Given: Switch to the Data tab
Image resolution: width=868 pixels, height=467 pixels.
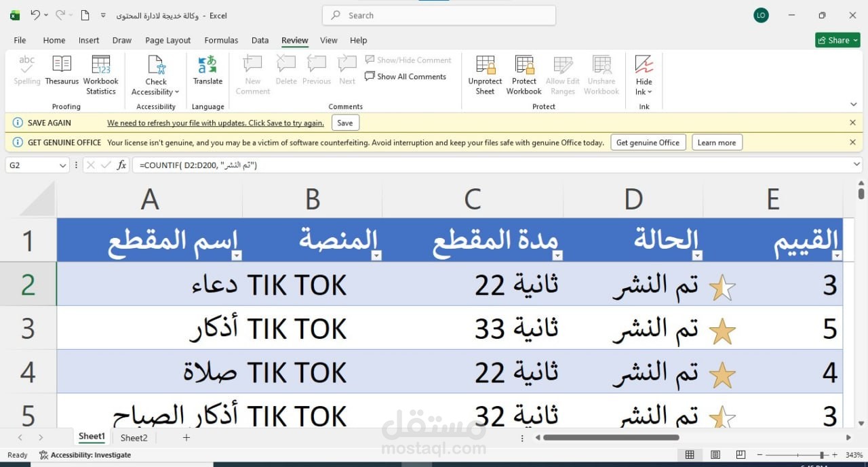Looking at the screenshot, I should 260,40.
